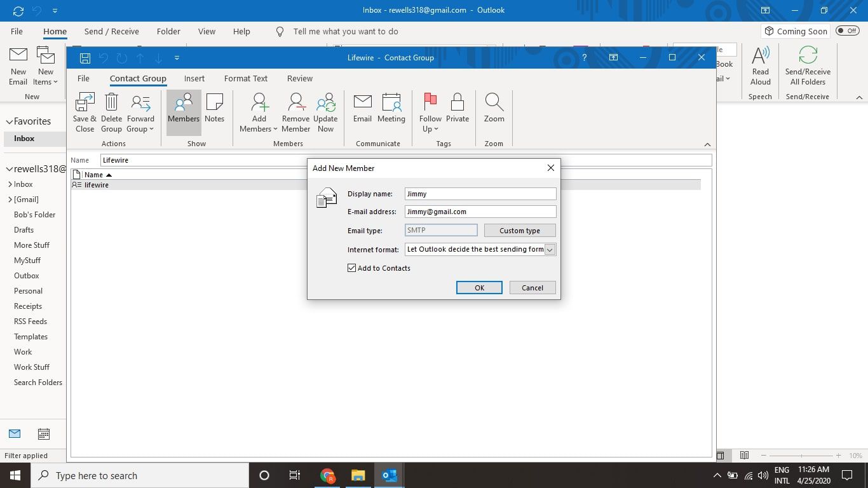Select Bob's Folder
868x488 pixels.
[x=34, y=215]
